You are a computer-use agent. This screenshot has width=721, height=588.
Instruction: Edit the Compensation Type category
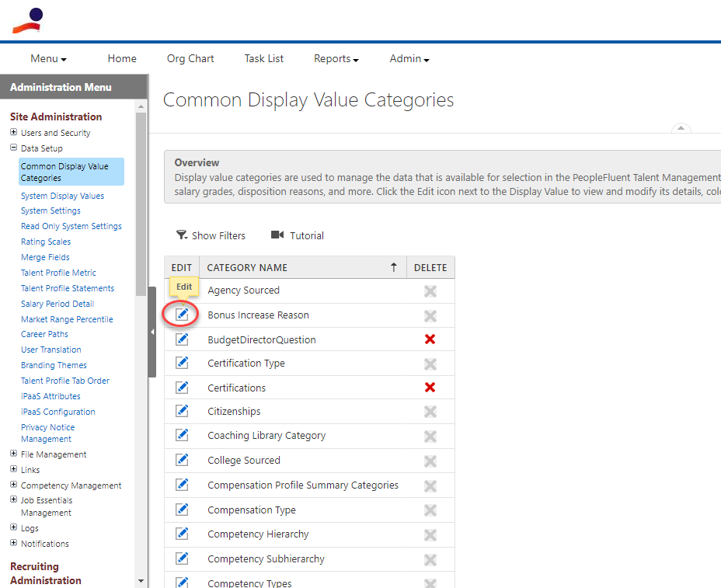click(x=182, y=510)
